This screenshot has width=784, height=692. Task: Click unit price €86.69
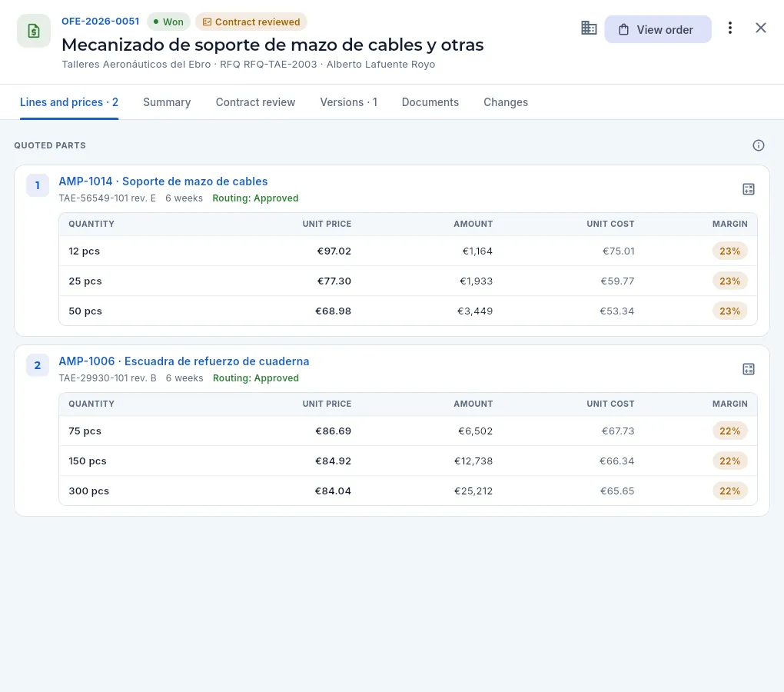[333, 431]
